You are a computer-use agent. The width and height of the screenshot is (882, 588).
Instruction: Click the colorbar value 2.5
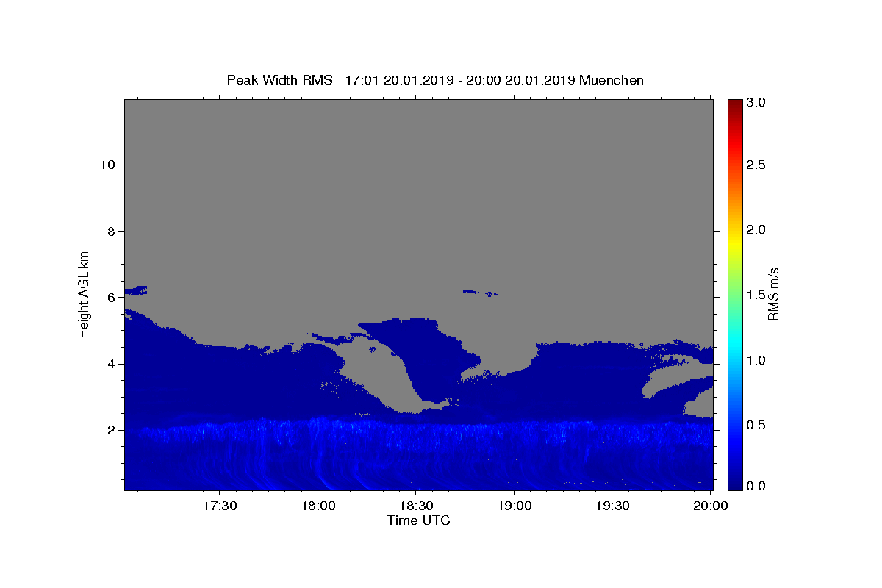pyautogui.click(x=756, y=165)
